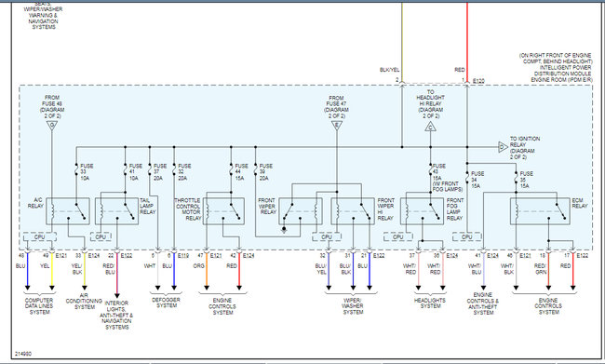605x364 pixels.
Task: Click Interior Lights, Anti-Theft & Navigation Systems label
Action: 116,315
